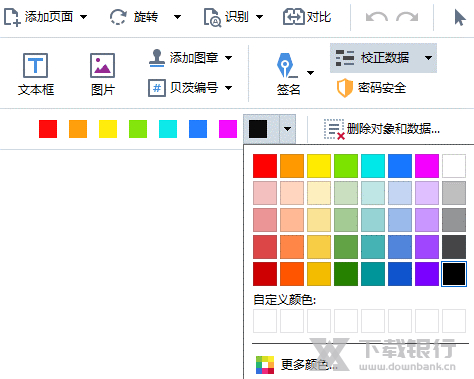Image resolution: width=474 pixels, height=379 pixels.
Task: Open the 识别 dropdown arrow
Action: pos(259,17)
